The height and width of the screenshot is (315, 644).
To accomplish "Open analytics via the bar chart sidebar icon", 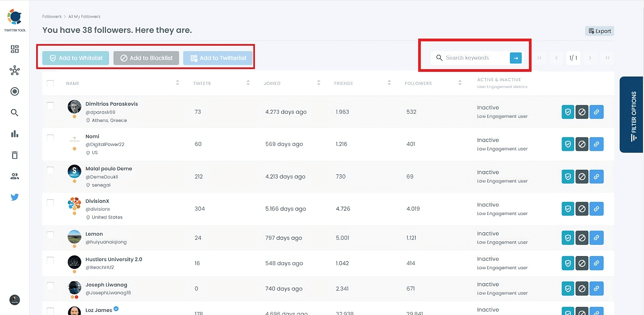I will (x=14, y=134).
